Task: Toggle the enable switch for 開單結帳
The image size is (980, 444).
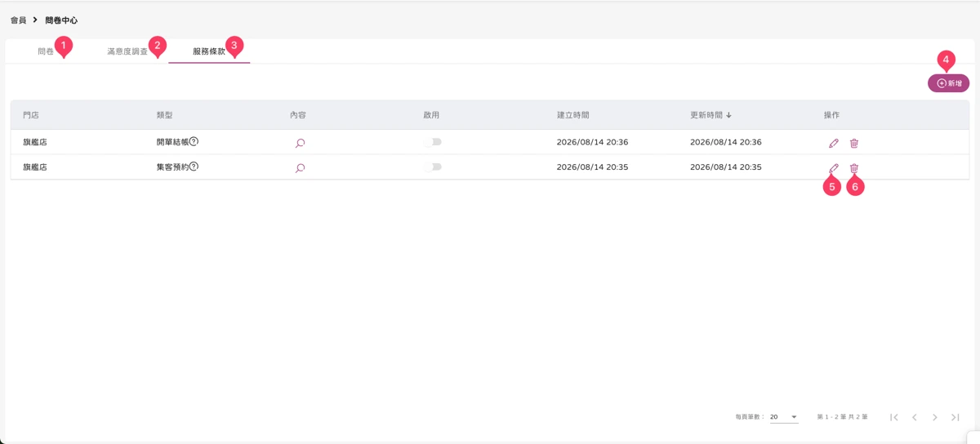Action: click(x=434, y=142)
